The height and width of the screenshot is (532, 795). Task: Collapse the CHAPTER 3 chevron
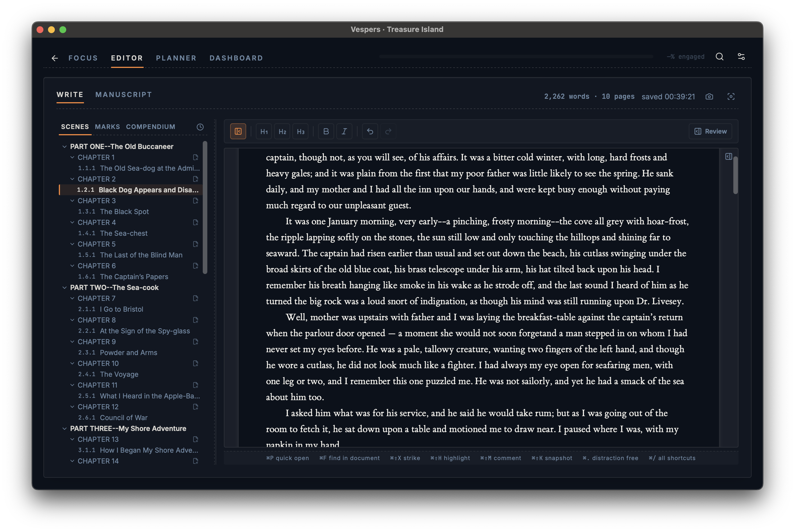(x=72, y=201)
